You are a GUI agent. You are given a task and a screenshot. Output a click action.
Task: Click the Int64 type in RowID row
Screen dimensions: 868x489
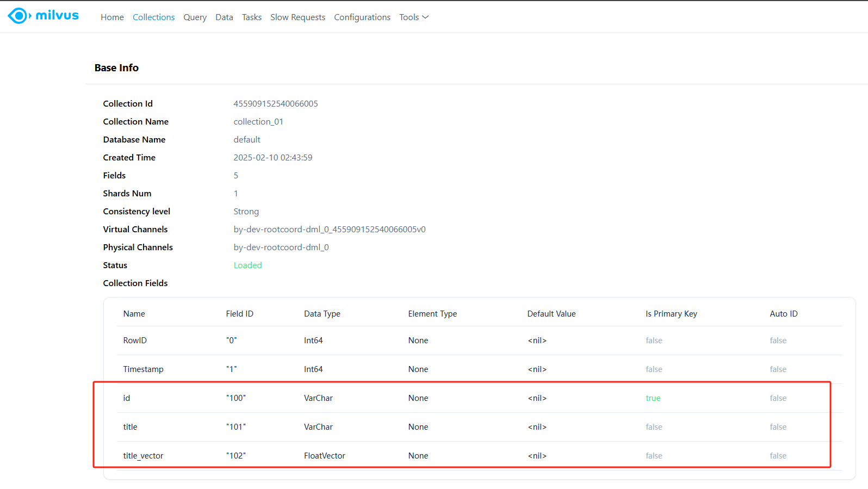[313, 341]
